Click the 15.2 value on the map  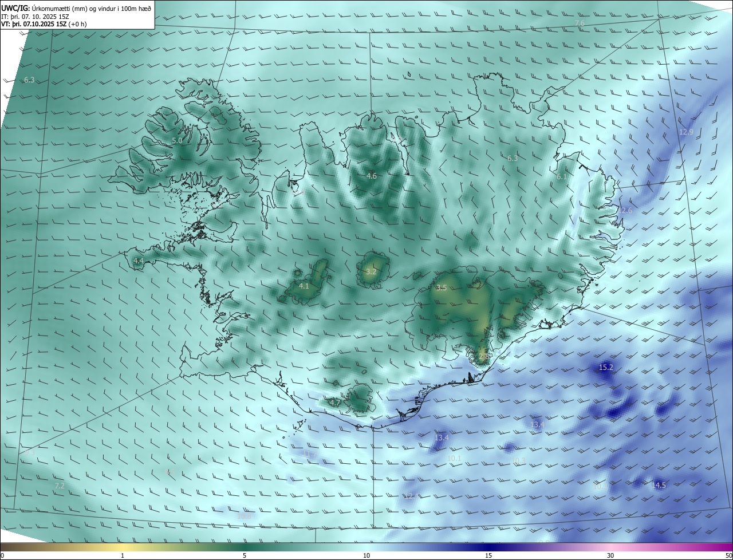(606, 367)
